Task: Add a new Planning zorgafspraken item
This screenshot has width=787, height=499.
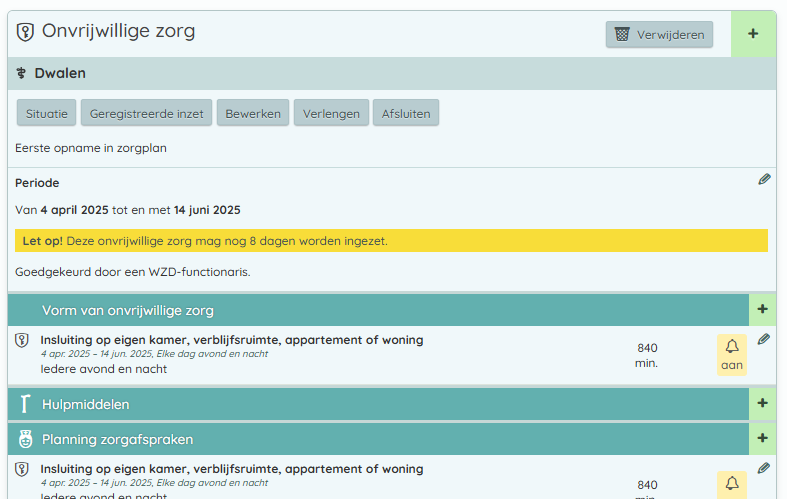Action: [762, 438]
